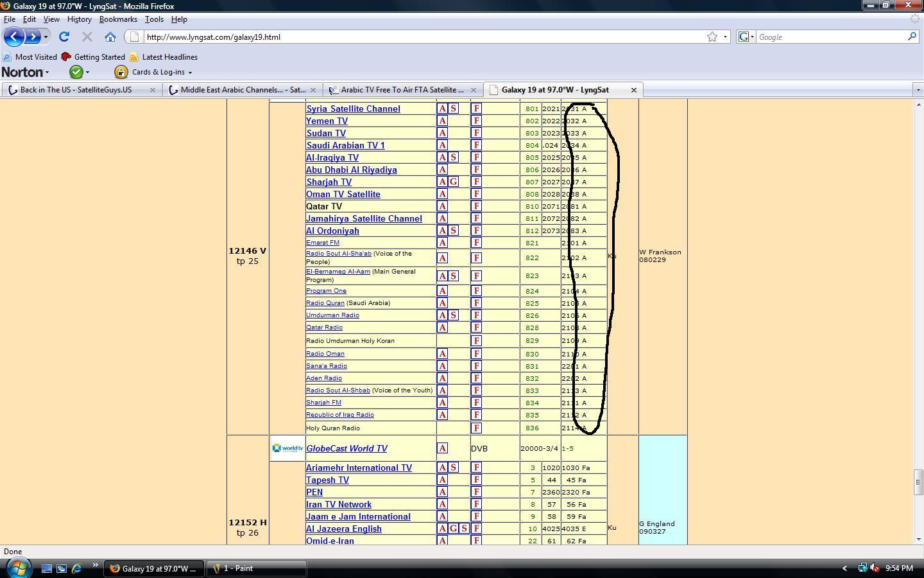Open Abu Dhabi Al Riyadiya link
This screenshot has height=578, width=924.
click(x=351, y=170)
